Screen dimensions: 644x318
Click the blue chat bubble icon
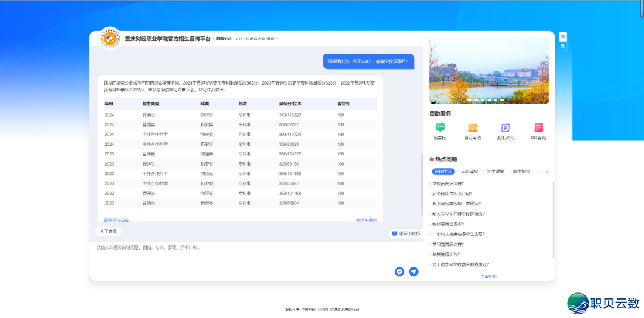[400, 272]
